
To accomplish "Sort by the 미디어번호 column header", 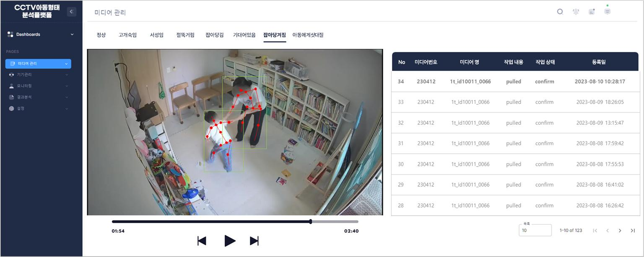I will pos(426,62).
